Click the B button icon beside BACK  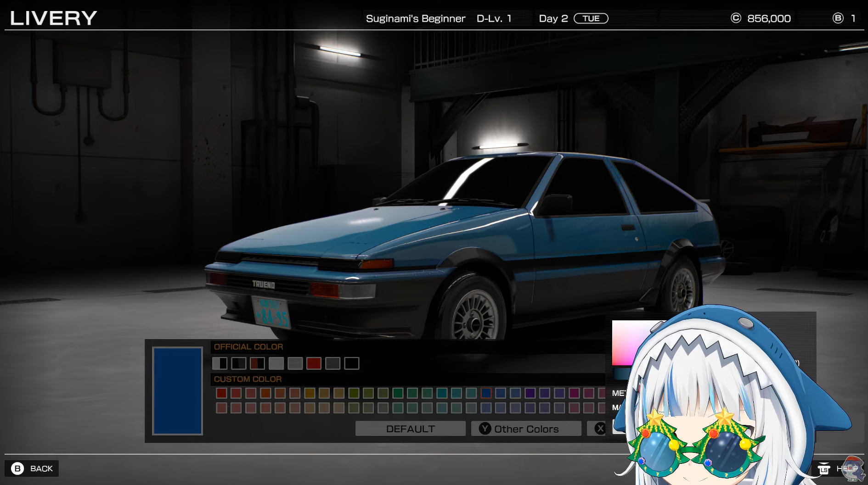(x=17, y=468)
